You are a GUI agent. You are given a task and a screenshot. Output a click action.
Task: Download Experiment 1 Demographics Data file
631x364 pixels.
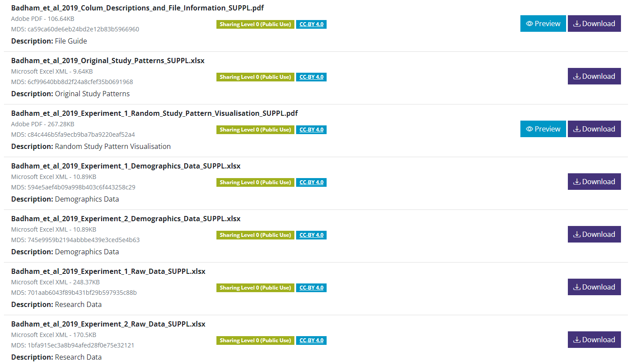[x=594, y=182]
